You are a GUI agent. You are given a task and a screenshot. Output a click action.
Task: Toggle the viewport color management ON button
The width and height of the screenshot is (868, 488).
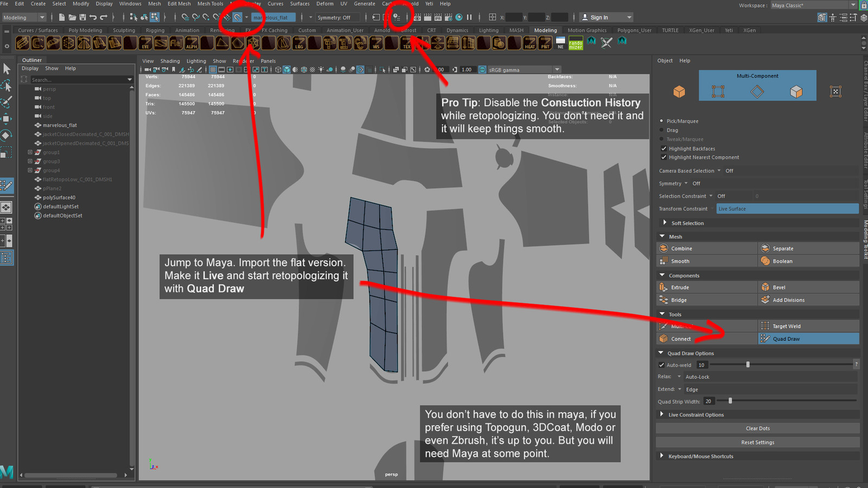coord(482,69)
